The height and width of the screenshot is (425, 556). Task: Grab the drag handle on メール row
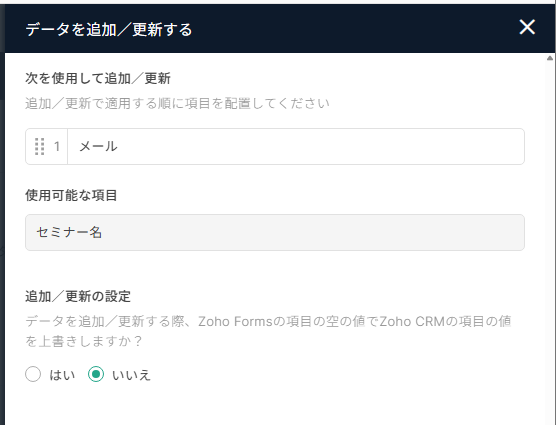pos(40,146)
